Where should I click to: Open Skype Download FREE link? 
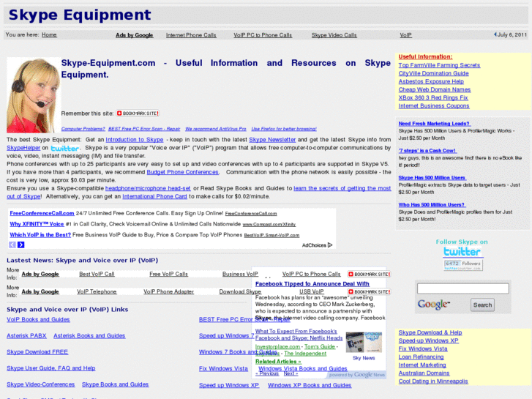[37, 352]
